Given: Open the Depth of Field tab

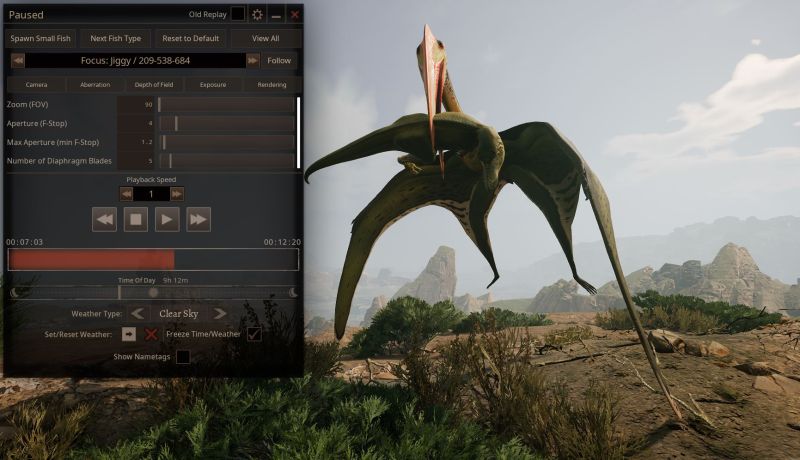Looking at the screenshot, I should point(154,85).
